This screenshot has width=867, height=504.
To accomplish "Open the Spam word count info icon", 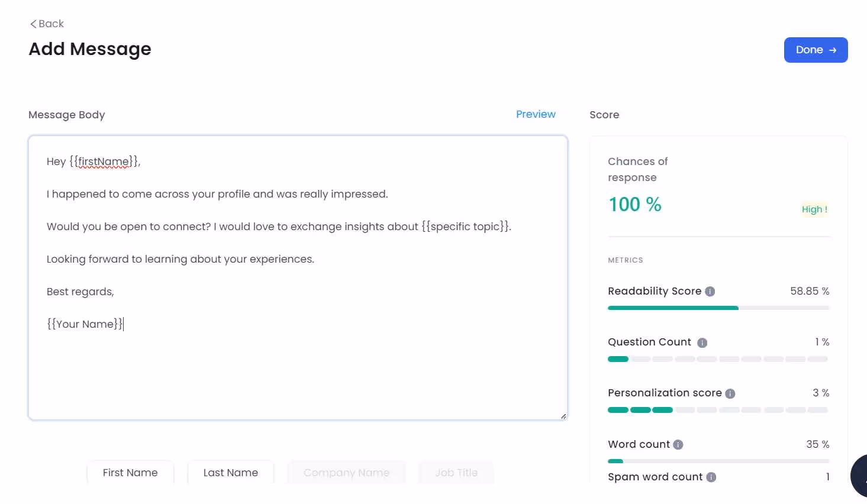I will (710, 477).
